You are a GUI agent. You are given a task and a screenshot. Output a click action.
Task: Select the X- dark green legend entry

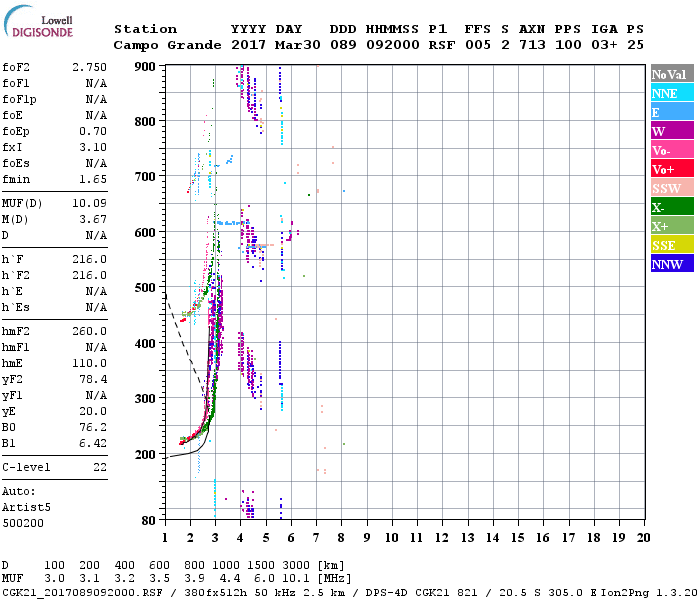tap(671, 207)
